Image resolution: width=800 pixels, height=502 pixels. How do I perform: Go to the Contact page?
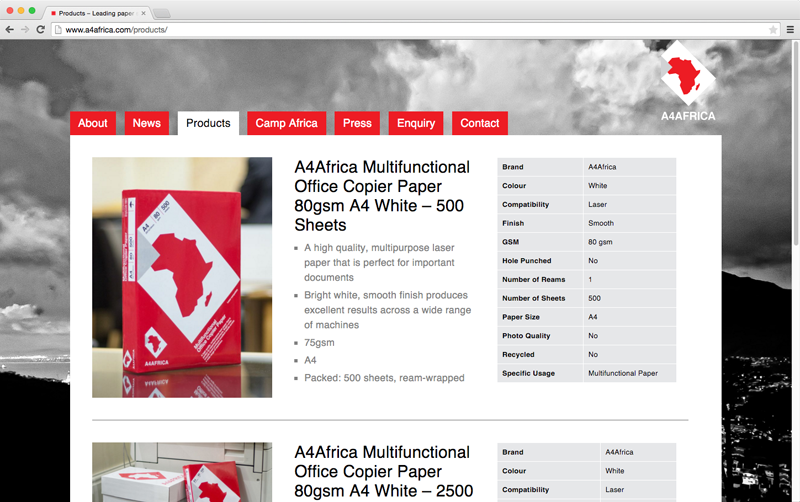480,123
